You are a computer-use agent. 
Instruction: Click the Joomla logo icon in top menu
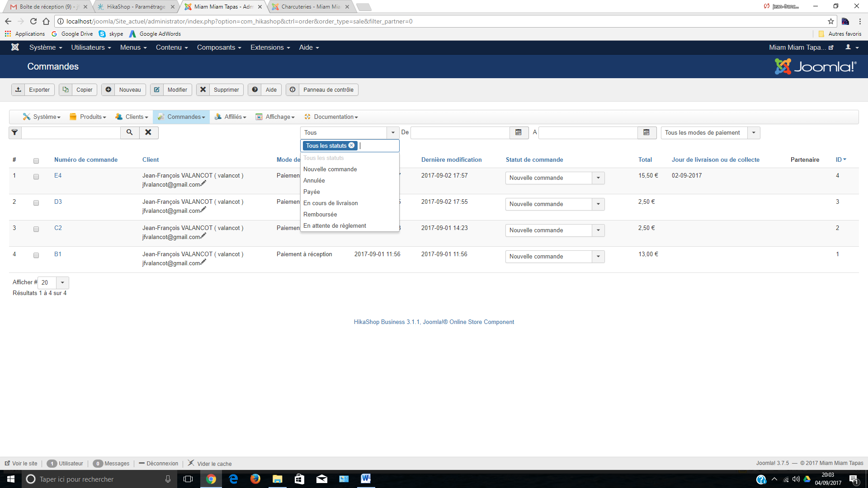click(15, 47)
